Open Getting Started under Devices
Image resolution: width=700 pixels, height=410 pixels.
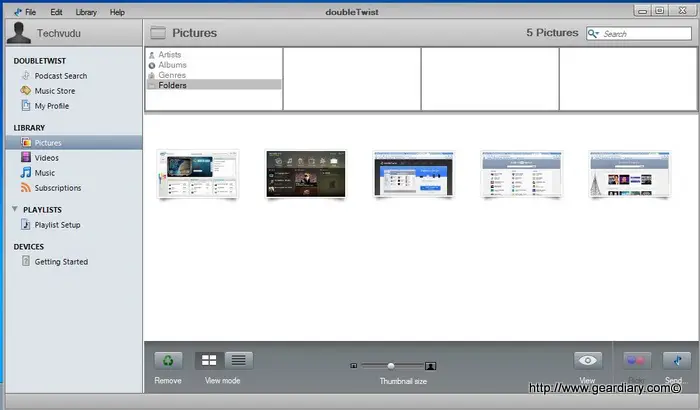tap(61, 262)
